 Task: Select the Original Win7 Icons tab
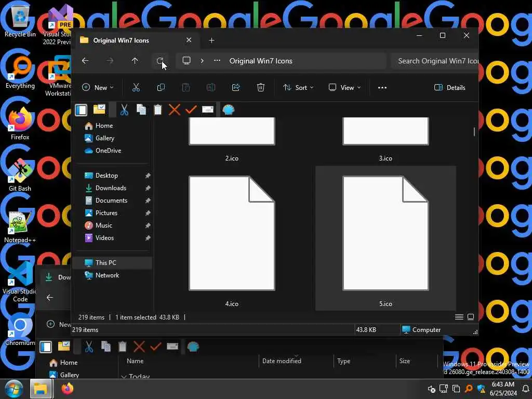coord(136,41)
